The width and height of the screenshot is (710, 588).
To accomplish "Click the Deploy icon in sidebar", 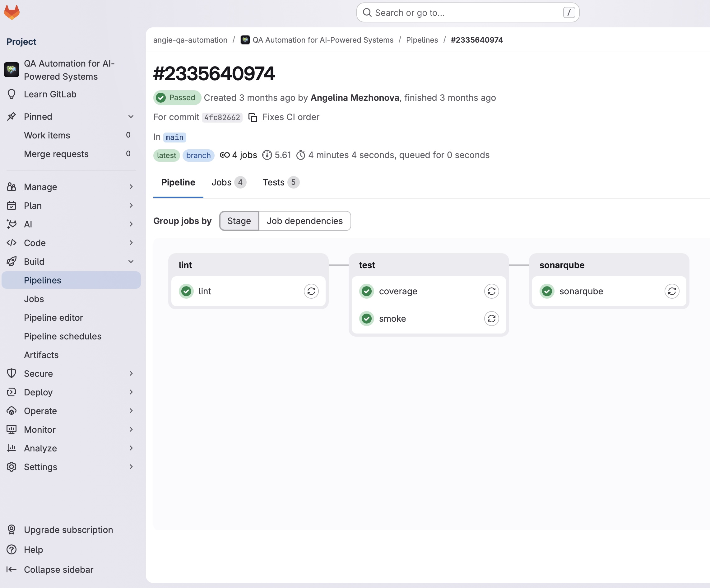I will (12, 392).
